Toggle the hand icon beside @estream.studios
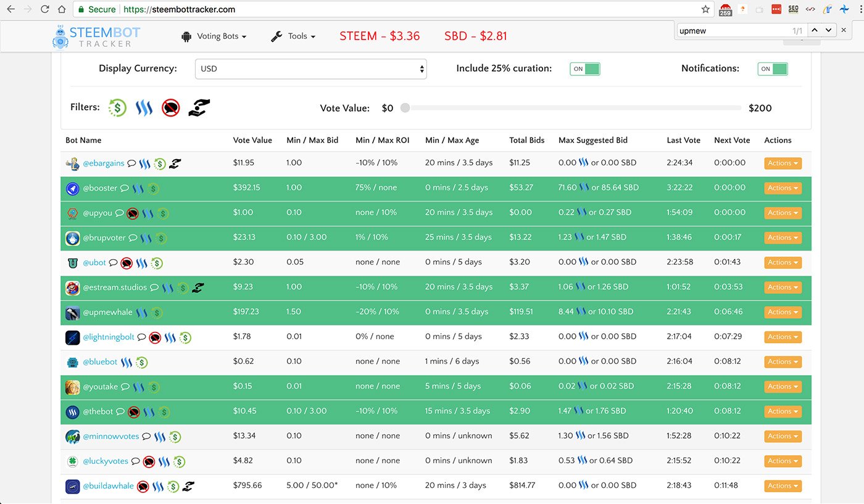The width and height of the screenshot is (864, 504). (199, 287)
